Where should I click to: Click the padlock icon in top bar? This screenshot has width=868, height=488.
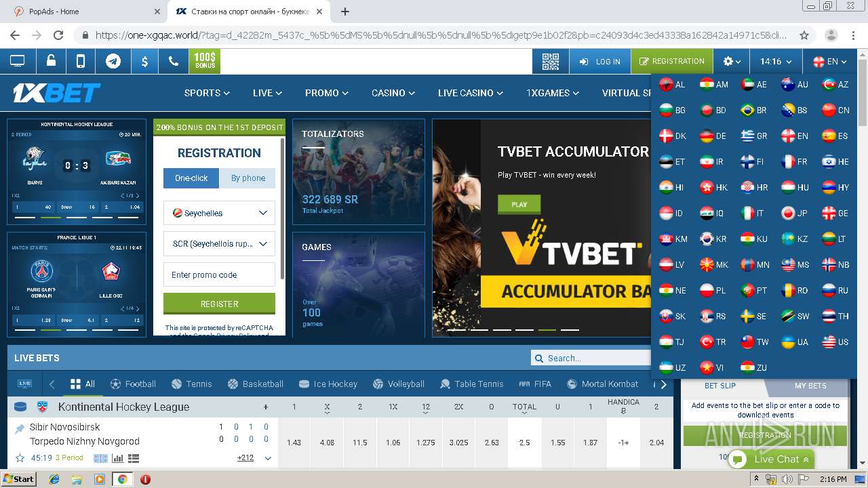(51, 61)
